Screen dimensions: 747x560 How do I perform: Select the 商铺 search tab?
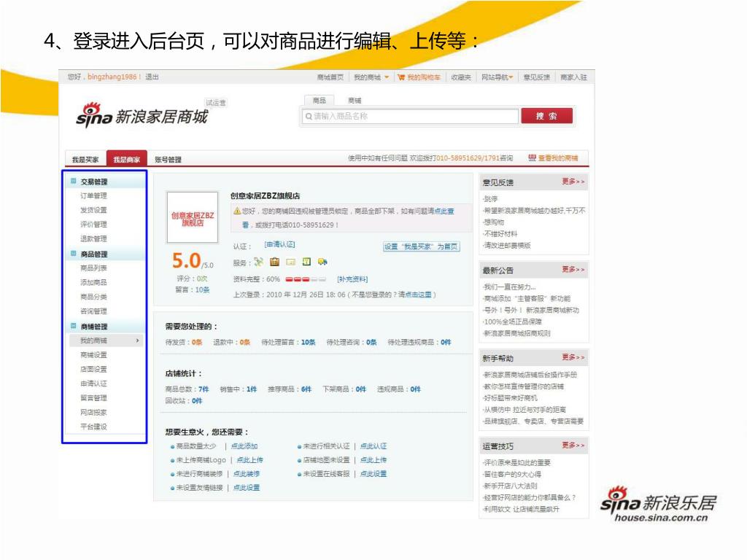point(355,101)
